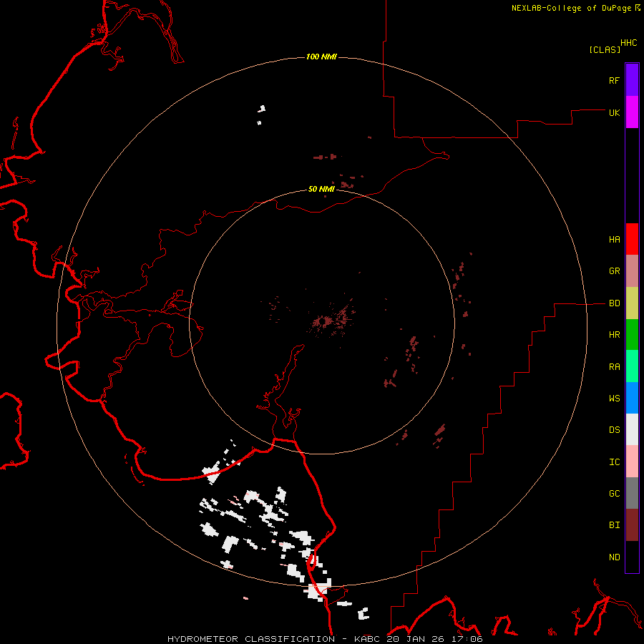Click the UK magenta legend swatch
The width and height of the screenshot is (644, 644).
click(632, 112)
